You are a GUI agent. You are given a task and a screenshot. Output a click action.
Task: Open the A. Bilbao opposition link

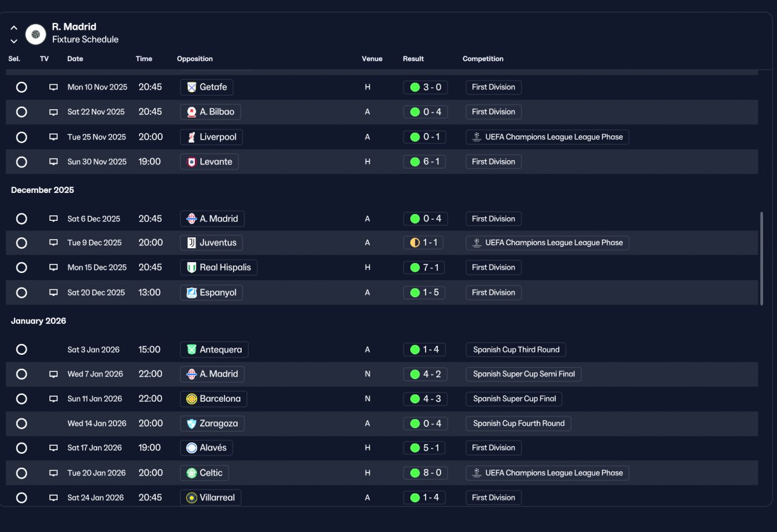211,112
